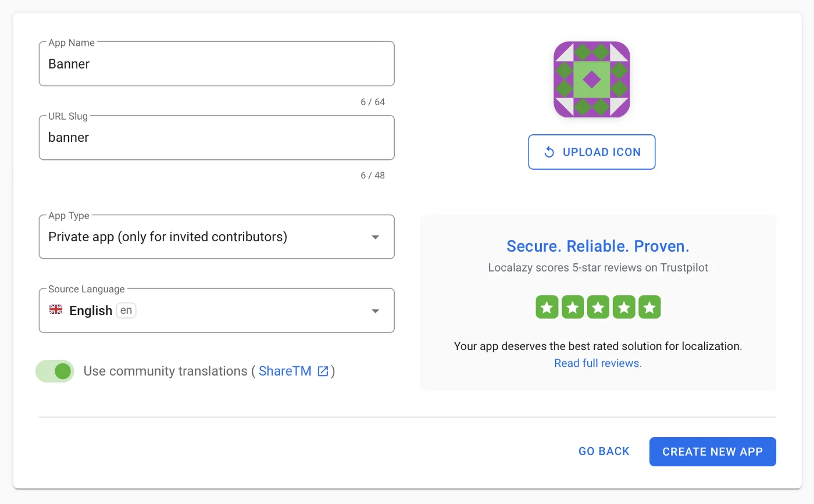Click the third green Trustpilot star
The height and width of the screenshot is (504, 814).
point(598,308)
